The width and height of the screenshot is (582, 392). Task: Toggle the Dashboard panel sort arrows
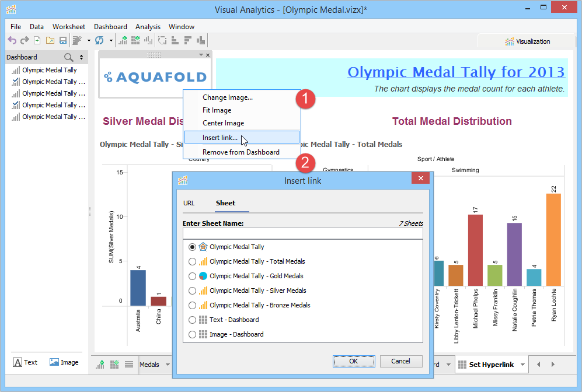(x=81, y=57)
